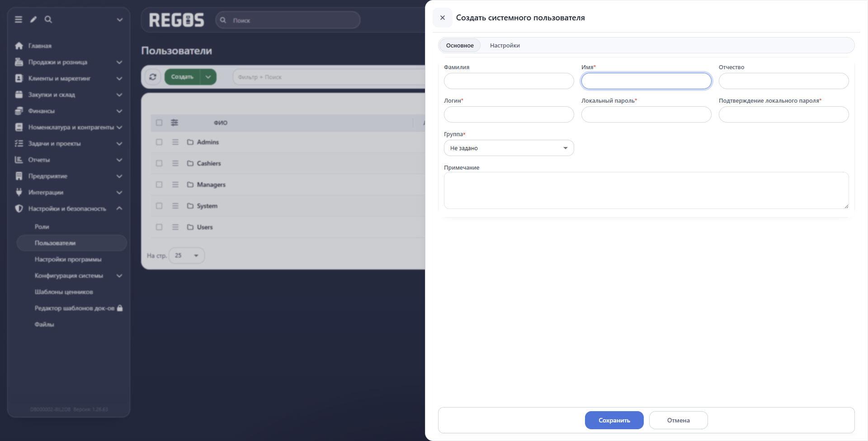Click the Примечание text area
868x441 pixels.
(x=646, y=190)
